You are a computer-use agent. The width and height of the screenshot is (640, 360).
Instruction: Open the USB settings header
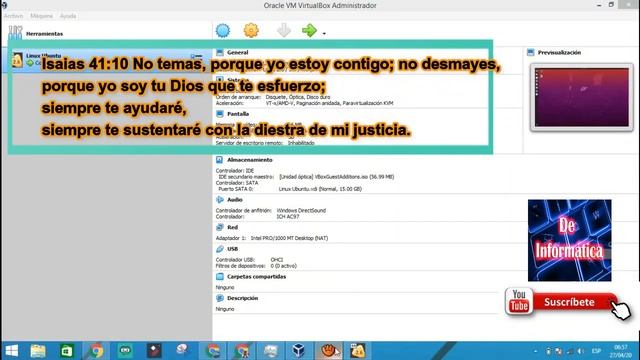[232, 249]
